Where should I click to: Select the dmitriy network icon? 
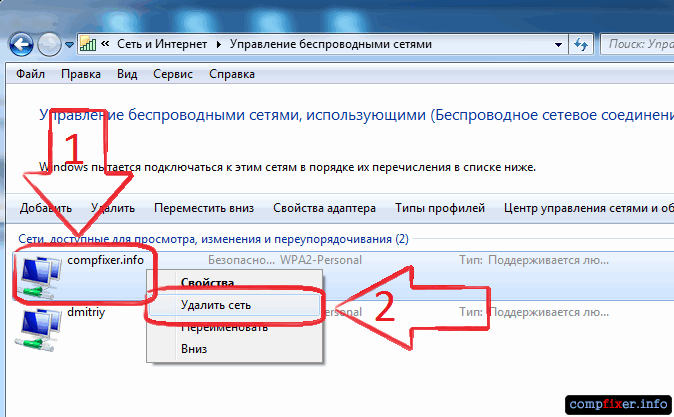point(37,329)
